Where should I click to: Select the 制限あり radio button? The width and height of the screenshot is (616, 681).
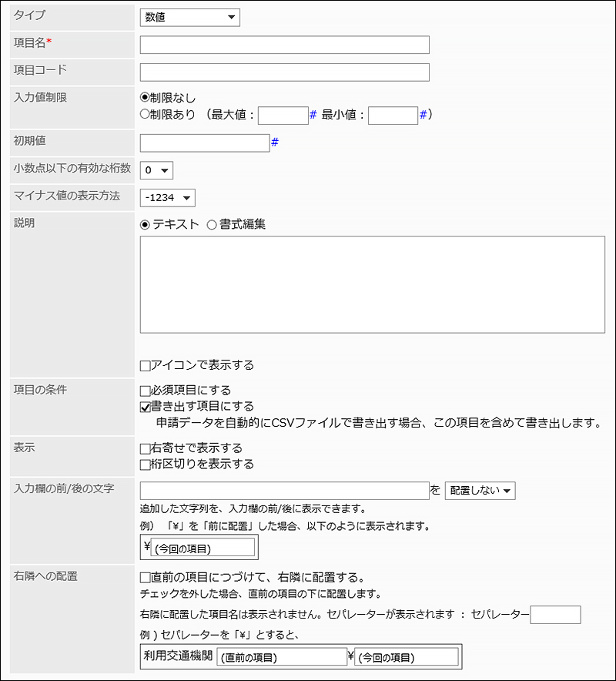point(145,114)
